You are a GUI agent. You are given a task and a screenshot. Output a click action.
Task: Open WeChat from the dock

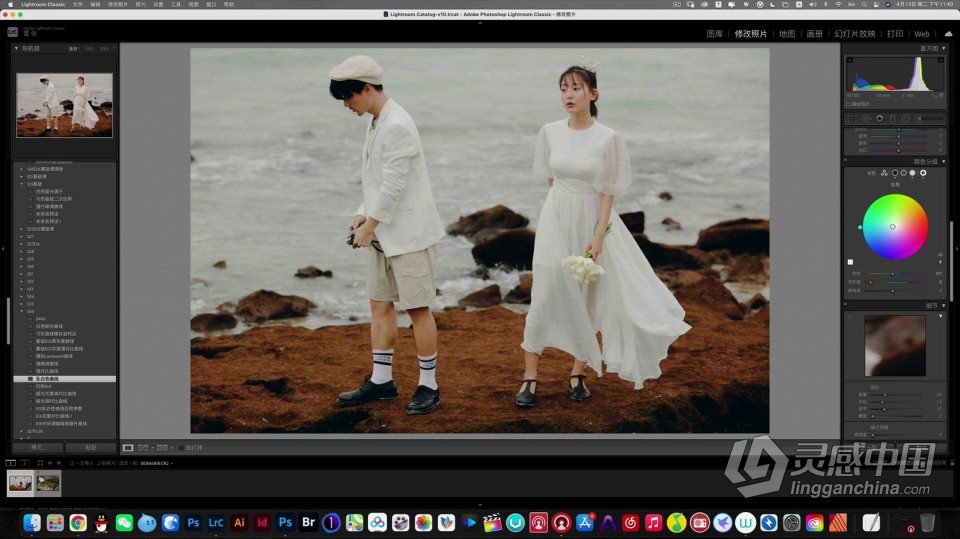click(124, 522)
